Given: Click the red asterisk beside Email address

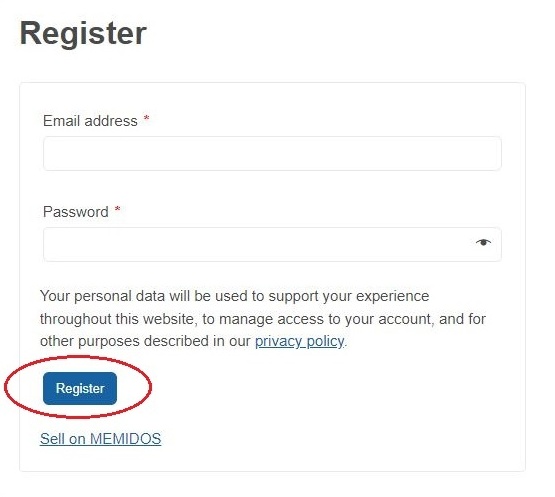Looking at the screenshot, I should tap(146, 119).
